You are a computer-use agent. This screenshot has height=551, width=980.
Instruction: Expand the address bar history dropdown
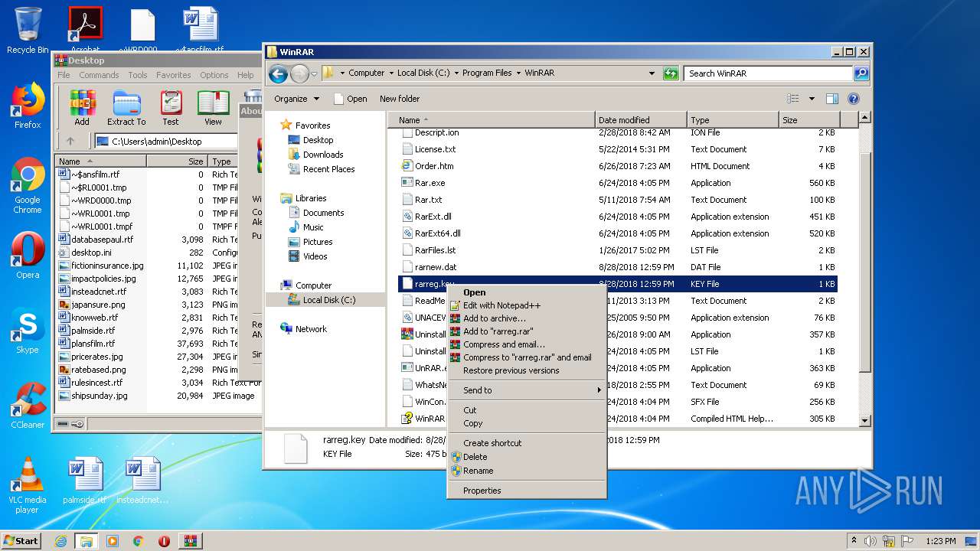(652, 73)
